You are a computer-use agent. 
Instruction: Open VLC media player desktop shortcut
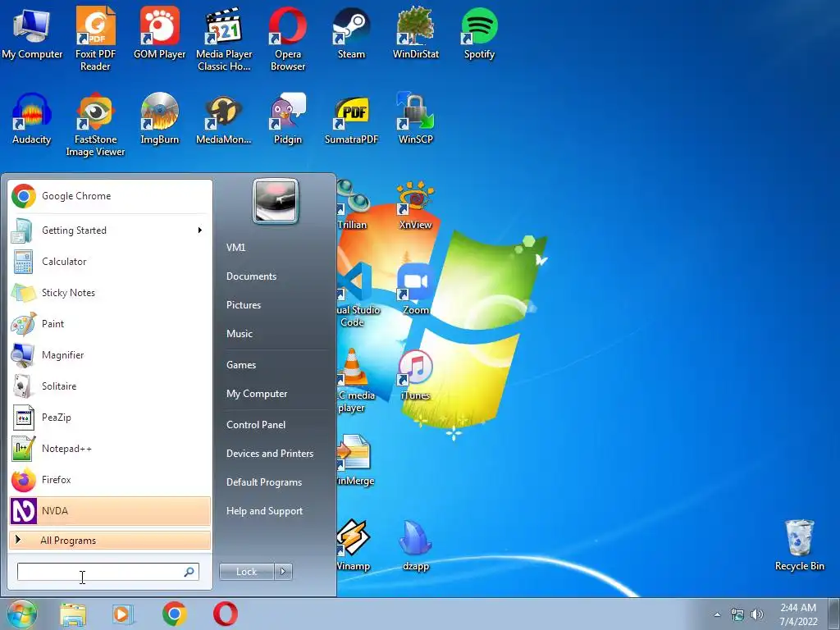coord(355,381)
